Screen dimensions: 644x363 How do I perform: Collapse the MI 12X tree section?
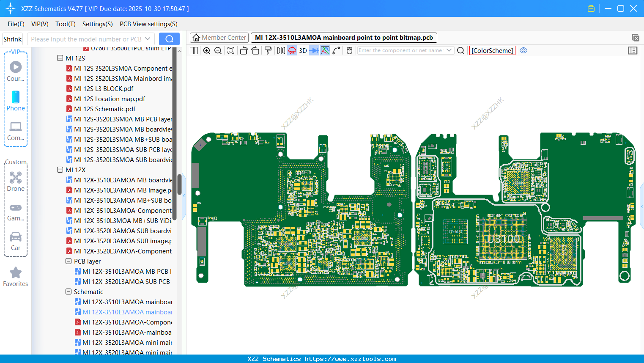(60, 170)
